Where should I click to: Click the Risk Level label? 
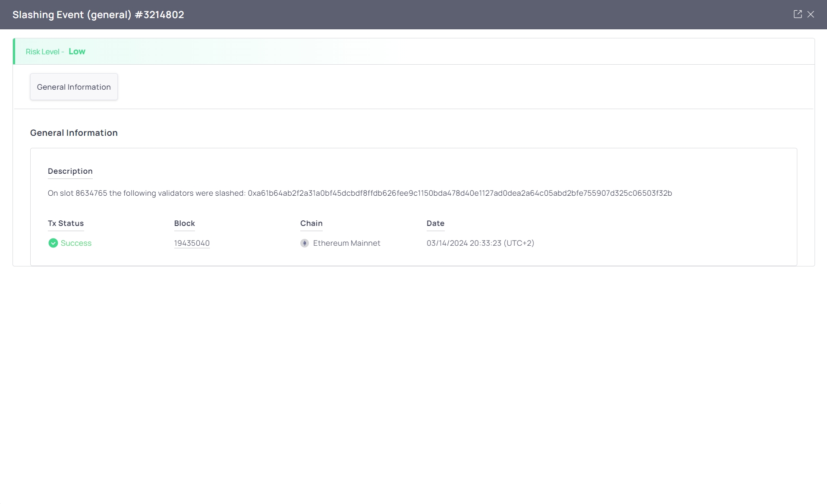click(x=43, y=52)
